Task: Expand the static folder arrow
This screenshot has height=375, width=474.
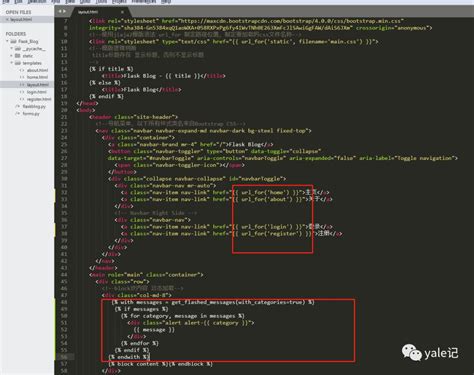Action: [11, 56]
